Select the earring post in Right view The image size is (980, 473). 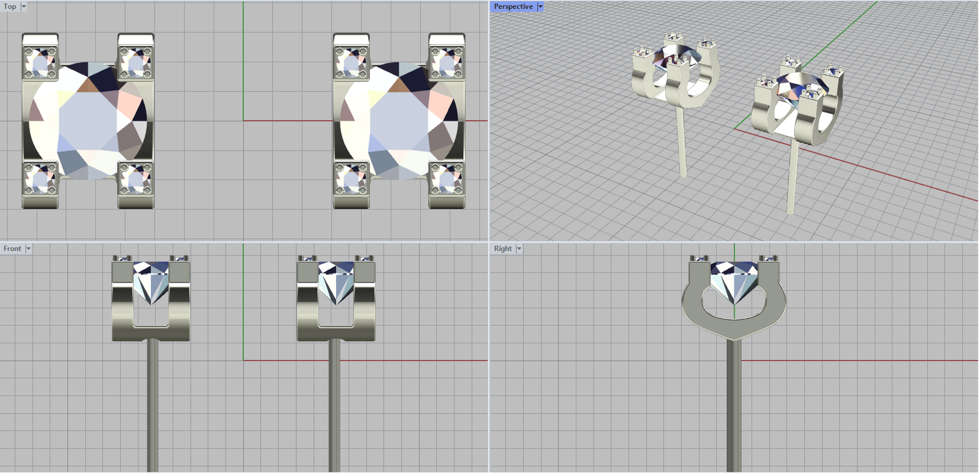click(x=734, y=404)
